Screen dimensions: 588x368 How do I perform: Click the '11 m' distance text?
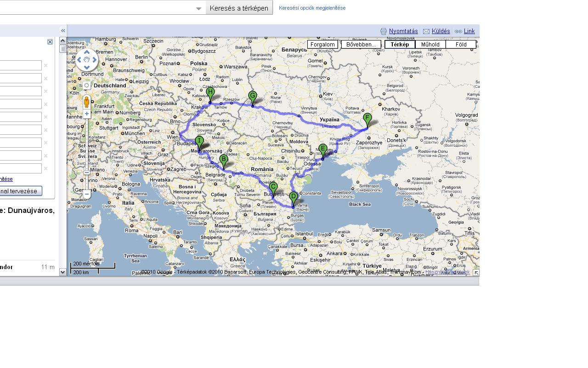(x=48, y=267)
